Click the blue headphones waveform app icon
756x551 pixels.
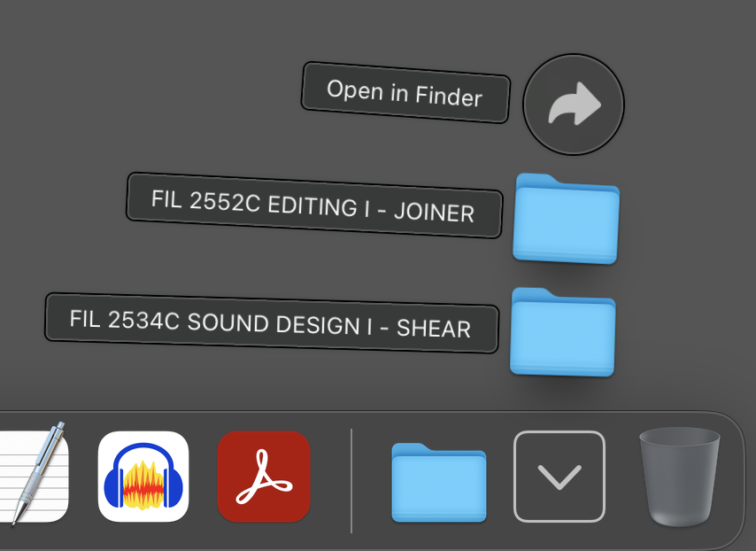click(143, 477)
